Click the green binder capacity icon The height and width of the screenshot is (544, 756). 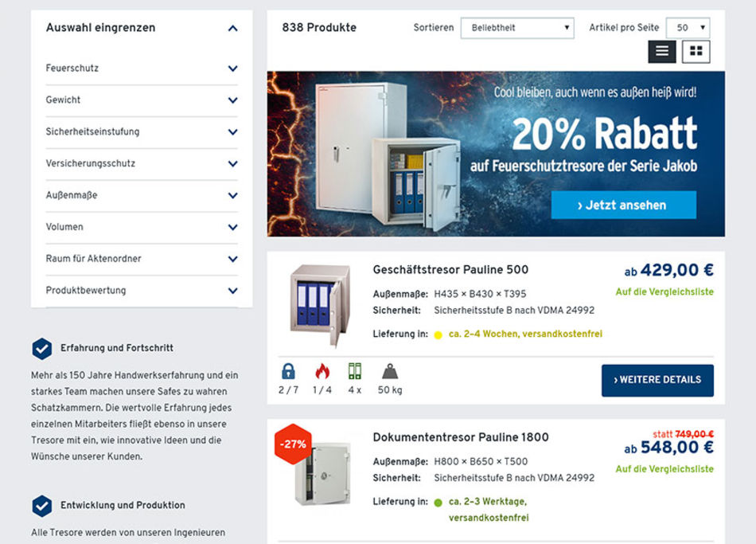tap(354, 371)
